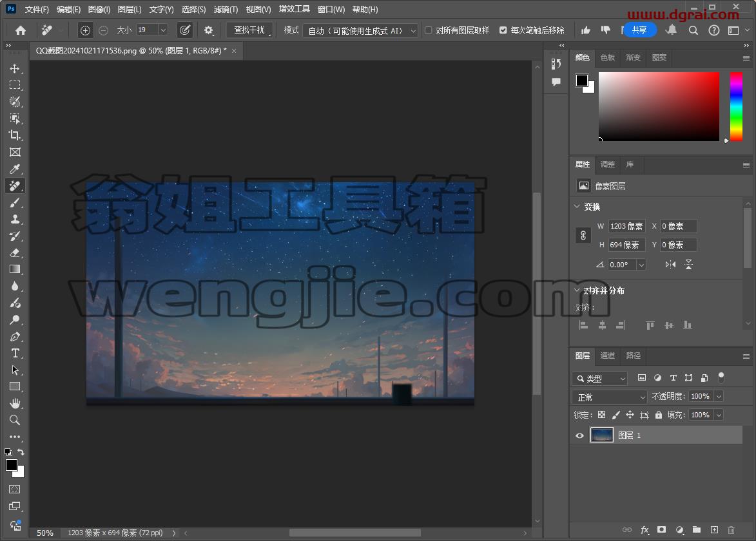Select the Eyedropper tool
The height and width of the screenshot is (541, 756).
(14, 169)
